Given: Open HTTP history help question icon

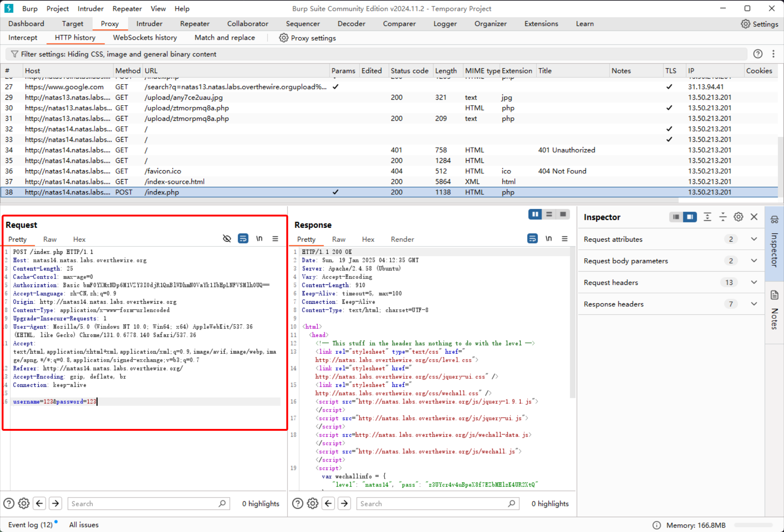Looking at the screenshot, I should (x=758, y=54).
